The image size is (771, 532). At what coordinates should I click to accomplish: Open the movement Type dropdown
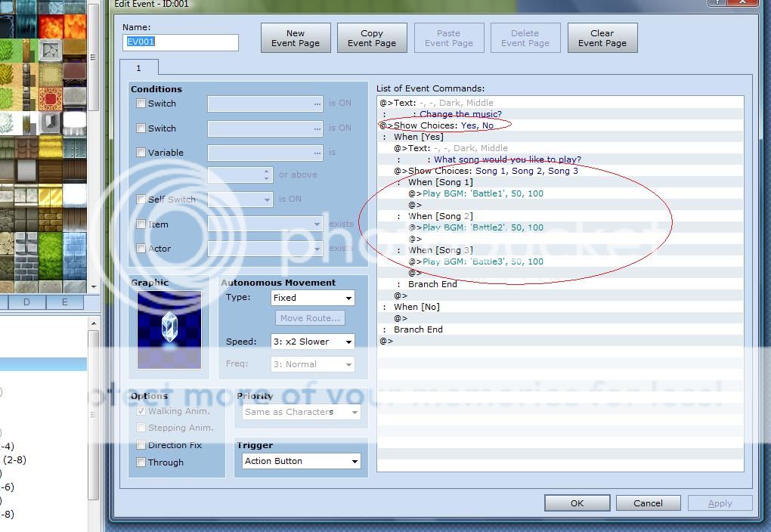312,298
